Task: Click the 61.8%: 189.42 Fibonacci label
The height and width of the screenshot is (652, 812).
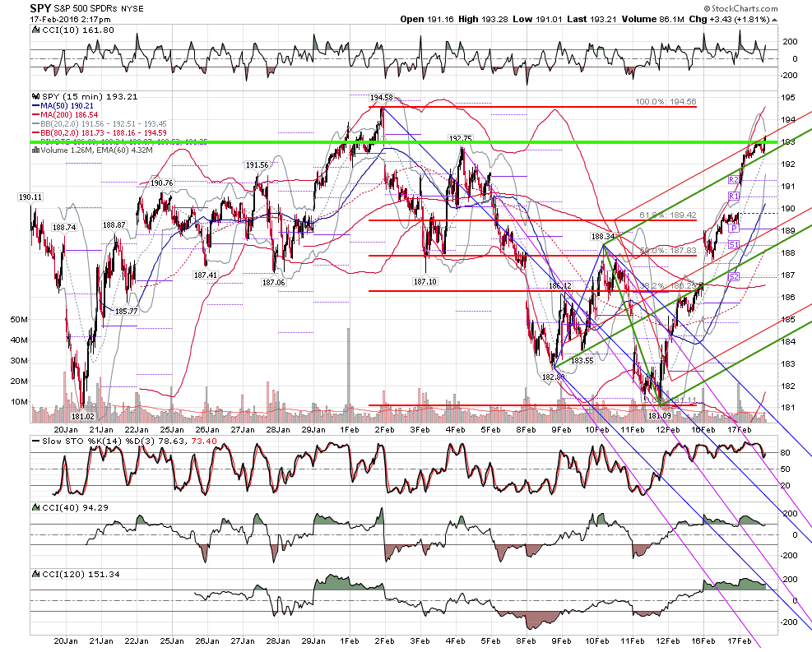Action: (x=668, y=215)
